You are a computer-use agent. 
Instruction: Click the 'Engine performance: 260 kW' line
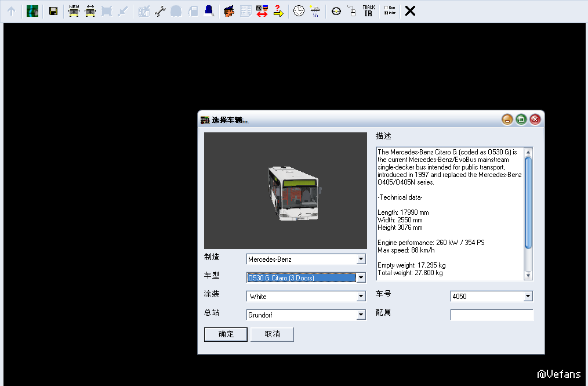click(431, 243)
